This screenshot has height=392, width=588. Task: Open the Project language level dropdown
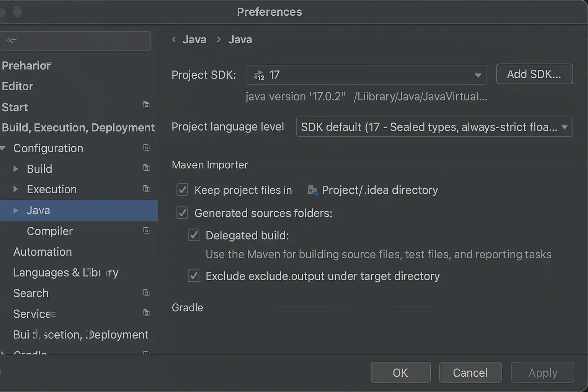[x=434, y=127]
